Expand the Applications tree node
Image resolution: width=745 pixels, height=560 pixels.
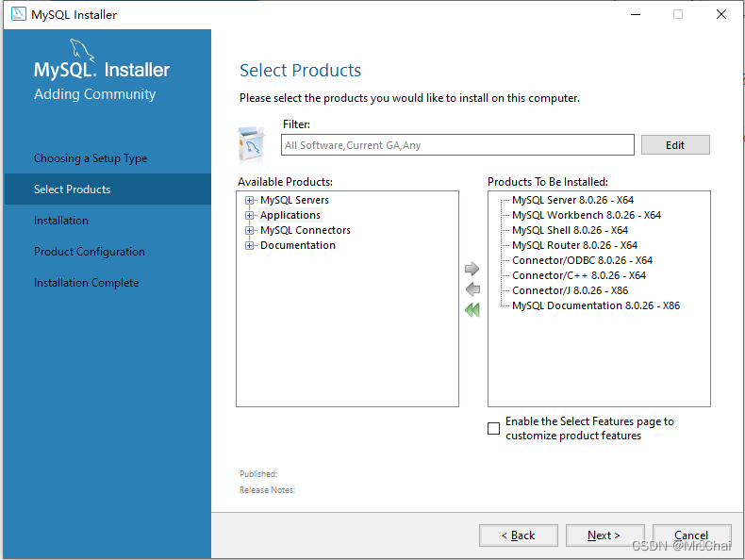249,215
